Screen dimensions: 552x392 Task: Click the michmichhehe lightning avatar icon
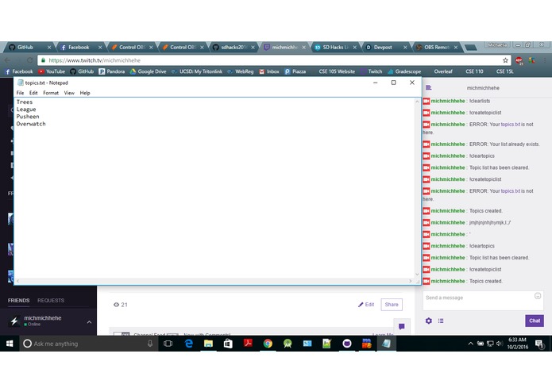point(14,321)
